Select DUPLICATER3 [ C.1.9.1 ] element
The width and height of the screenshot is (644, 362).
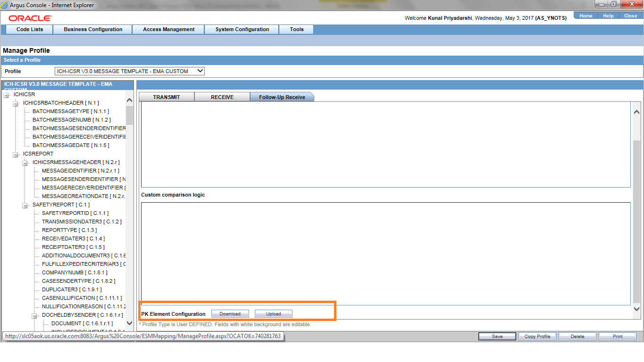72,289
